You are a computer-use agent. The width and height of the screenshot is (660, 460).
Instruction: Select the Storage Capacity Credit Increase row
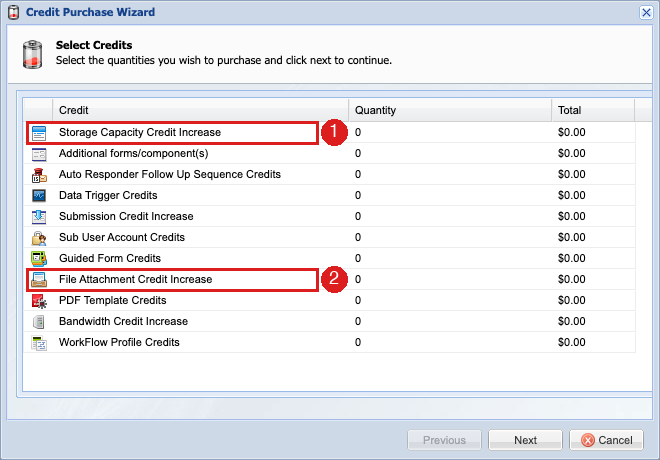coord(329,133)
